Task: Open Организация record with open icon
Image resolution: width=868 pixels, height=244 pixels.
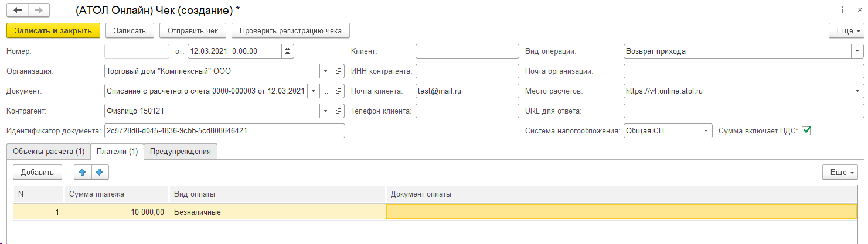Action: [x=339, y=71]
